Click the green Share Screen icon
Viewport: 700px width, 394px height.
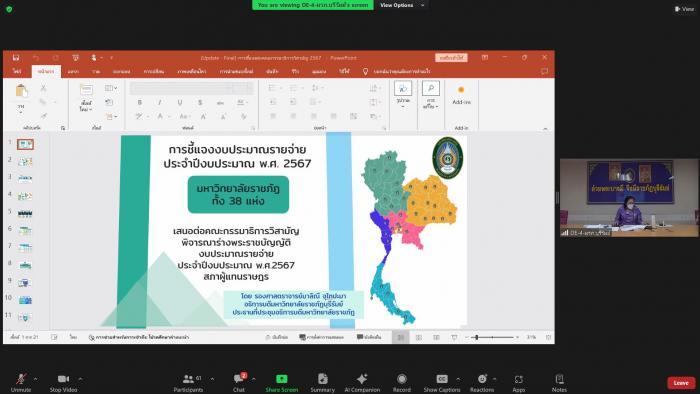coord(282,379)
